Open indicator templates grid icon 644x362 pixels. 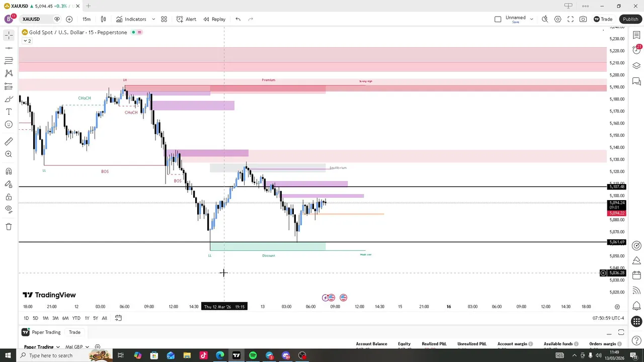click(x=164, y=19)
